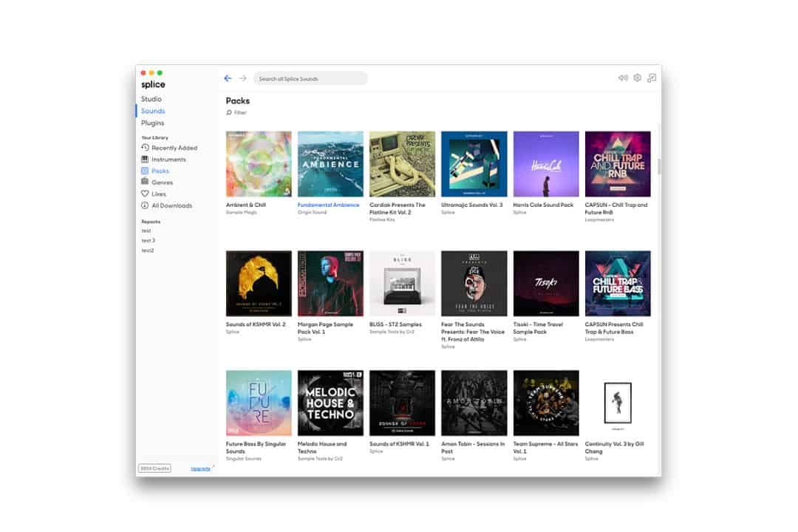Screen dimensions: 798x532
Task: Open Ultramajic Sounds Vol. 3 cover
Action: (474, 164)
